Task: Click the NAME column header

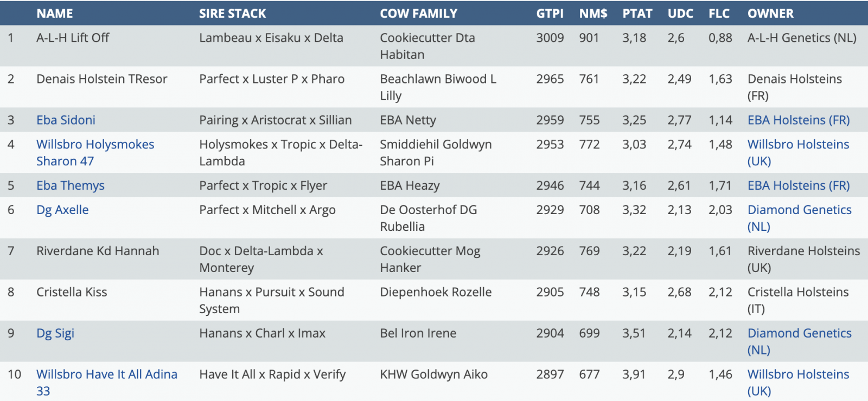Action: pos(55,14)
